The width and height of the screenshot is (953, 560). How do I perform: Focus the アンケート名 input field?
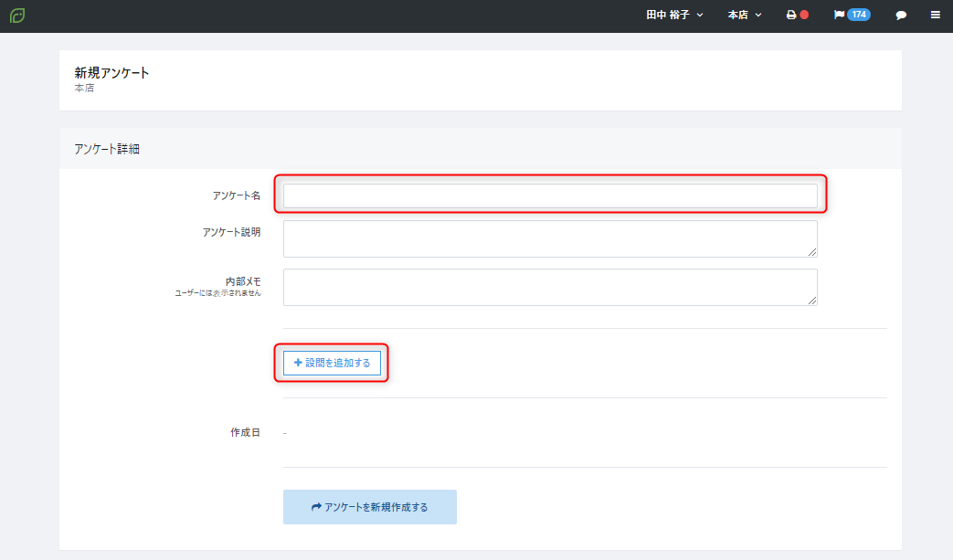pyautogui.click(x=550, y=195)
